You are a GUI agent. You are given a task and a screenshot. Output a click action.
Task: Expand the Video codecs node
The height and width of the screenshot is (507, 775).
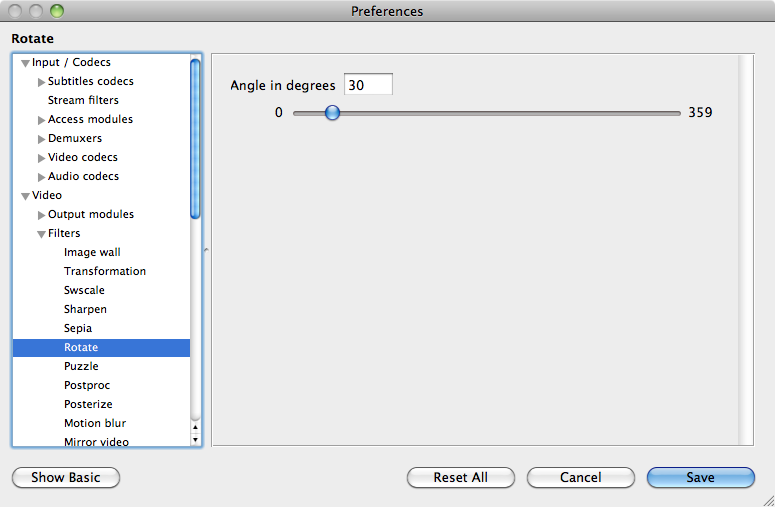41,158
